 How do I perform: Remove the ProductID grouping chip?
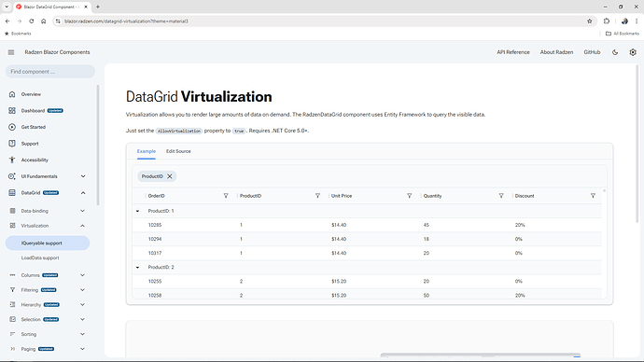(x=170, y=176)
